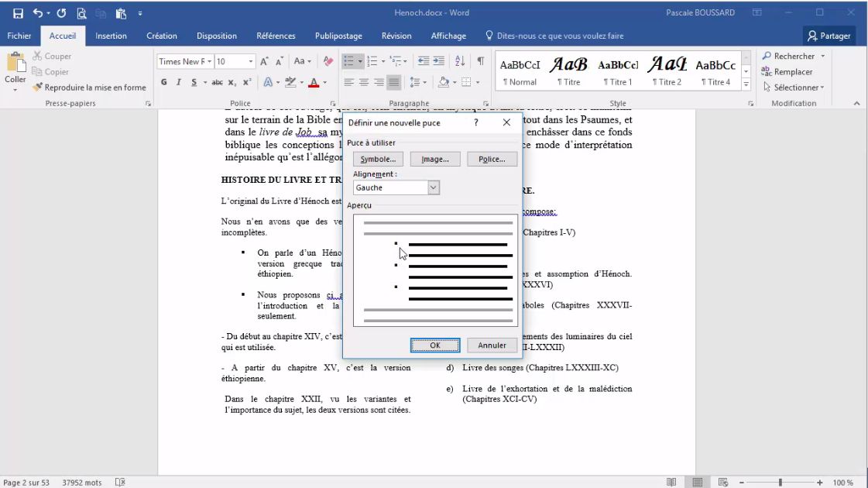Screen dimensions: 868x488
Task: Toggle the paragraph marks (¶) icon
Action: point(482,61)
